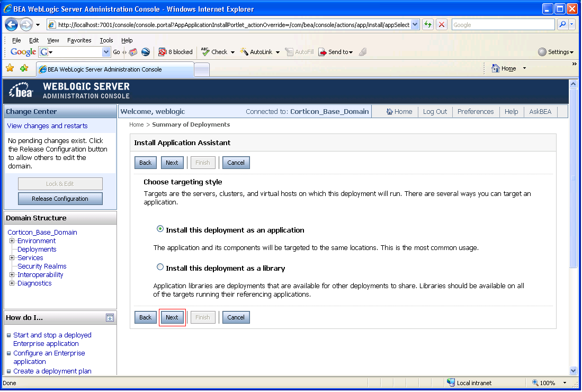Select Install this deployment as a library
The height and width of the screenshot is (392, 582).
tap(160, 267)
